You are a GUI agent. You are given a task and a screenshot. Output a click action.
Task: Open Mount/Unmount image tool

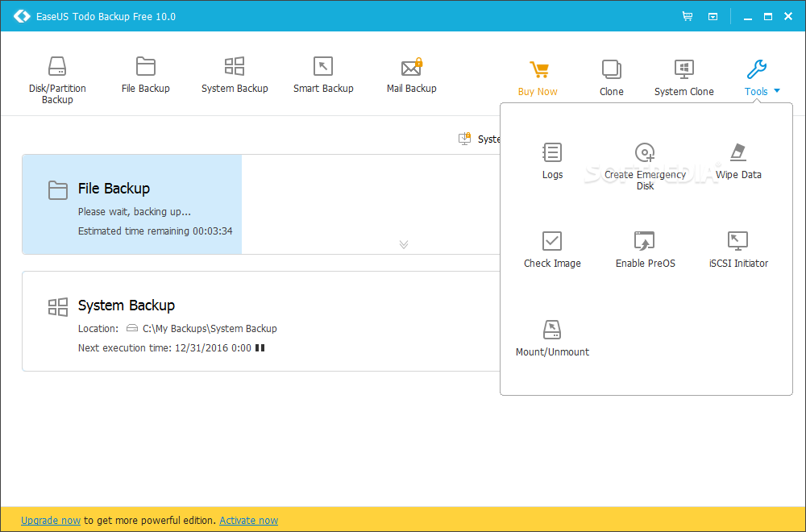click(552, 339)
